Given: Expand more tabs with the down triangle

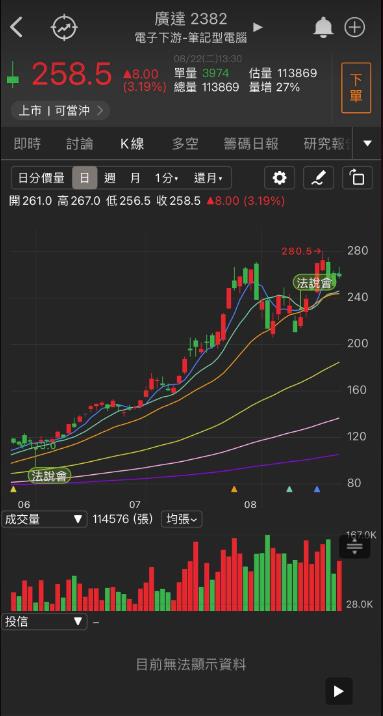Looking at the screenshot, I should coord(367,144).
